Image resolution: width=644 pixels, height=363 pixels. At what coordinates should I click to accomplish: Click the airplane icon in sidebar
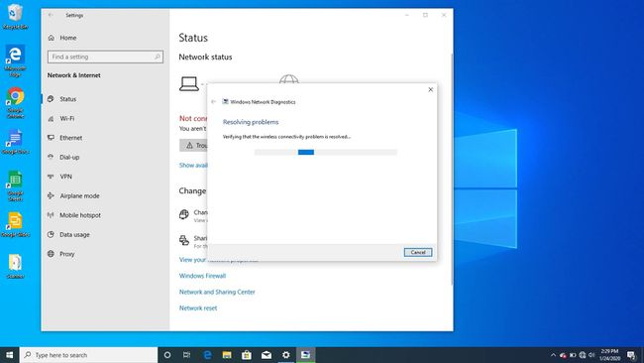click(x=51, y=195)
